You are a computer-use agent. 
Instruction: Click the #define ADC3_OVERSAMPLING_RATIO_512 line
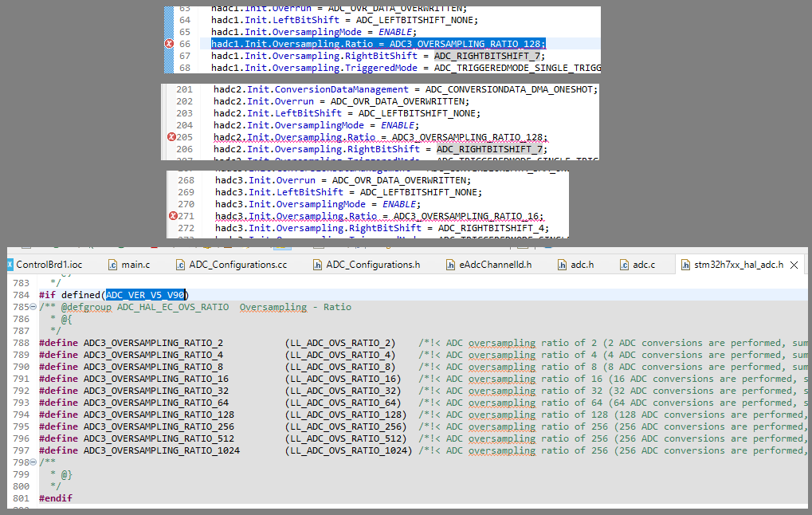tap(423, 438)
